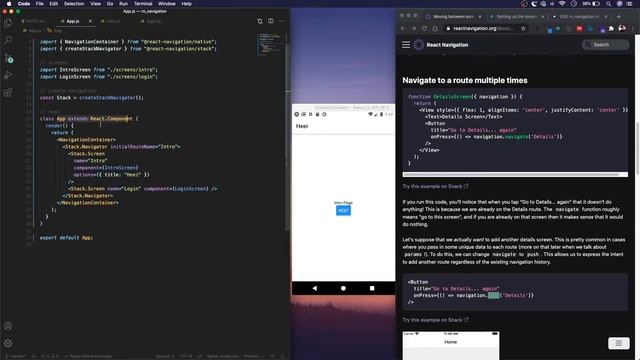Open the browser profile avatar
The image size is (640, 360).
pyautogui.click(x=622, y=29)
